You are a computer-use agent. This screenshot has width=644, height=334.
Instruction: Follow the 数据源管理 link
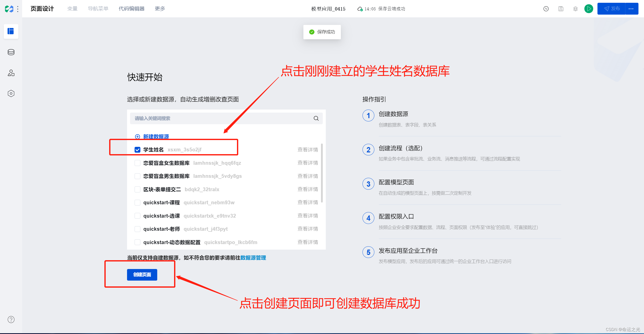(x=253, y=258)
